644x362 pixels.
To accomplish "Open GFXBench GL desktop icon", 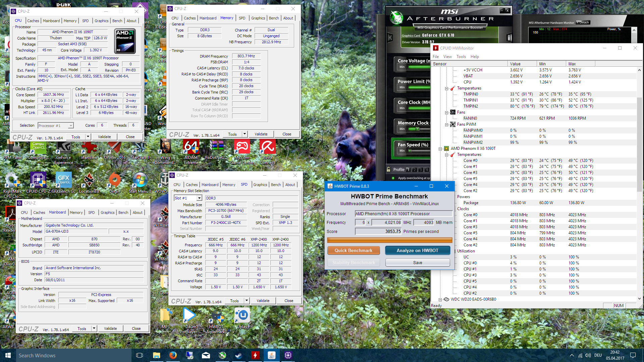I will click(63, 183).
